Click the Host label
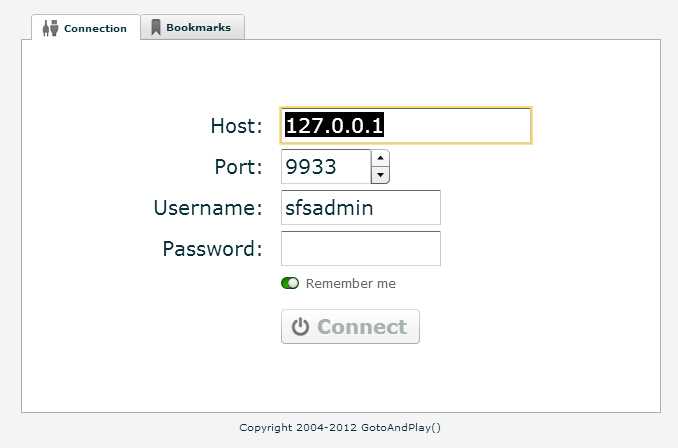 coord(237,126)
